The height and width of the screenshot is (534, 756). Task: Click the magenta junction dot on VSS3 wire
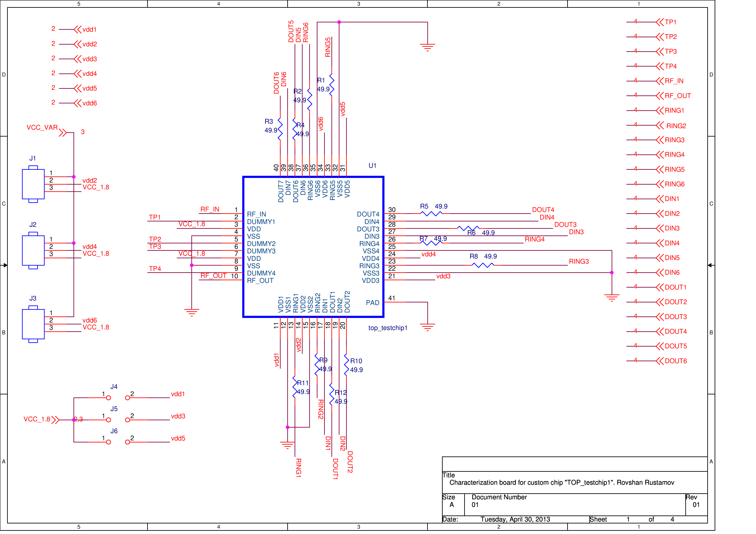pyautogui.click(x=612, y=272)
